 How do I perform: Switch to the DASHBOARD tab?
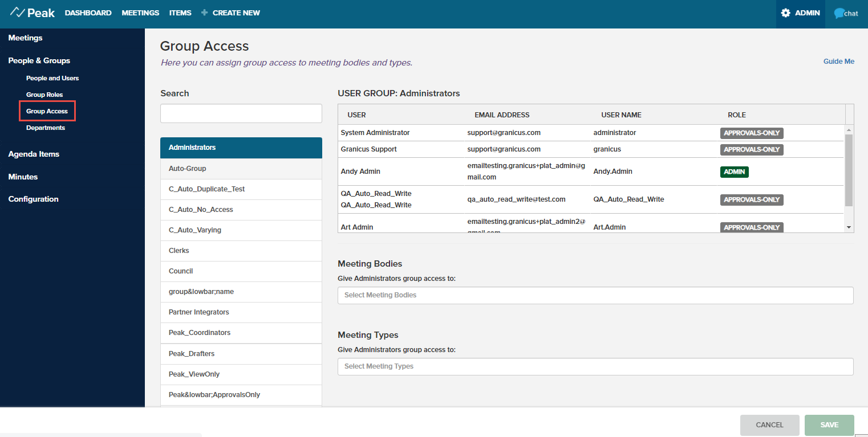click(88, 13)
